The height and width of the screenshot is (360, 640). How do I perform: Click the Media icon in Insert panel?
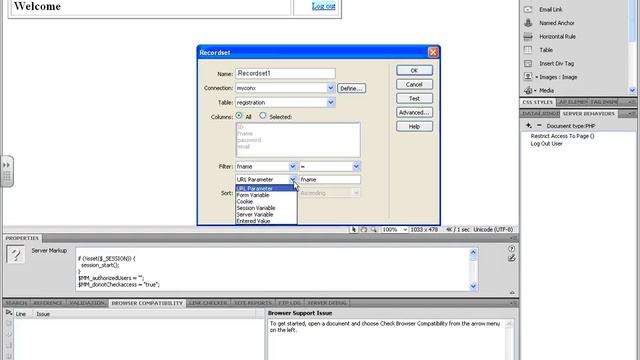(x=528, y=90)
